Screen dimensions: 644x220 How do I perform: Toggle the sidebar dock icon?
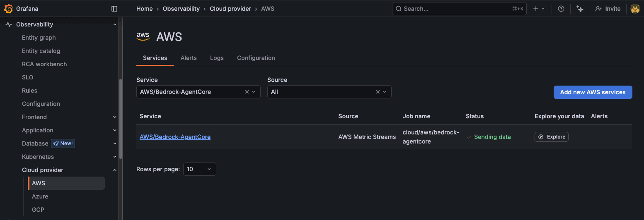114,9
